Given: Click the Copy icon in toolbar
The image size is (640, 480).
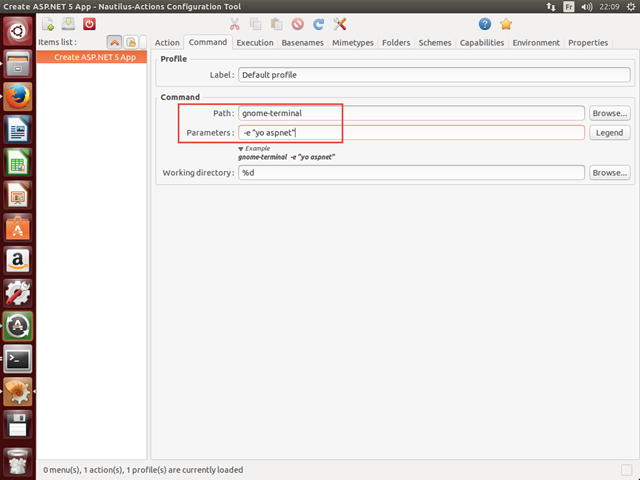Looking at the screenshot, I should click(256, 24).
